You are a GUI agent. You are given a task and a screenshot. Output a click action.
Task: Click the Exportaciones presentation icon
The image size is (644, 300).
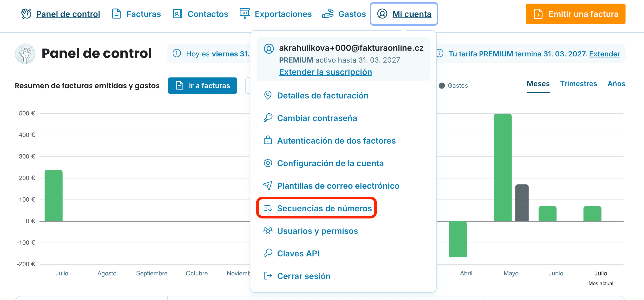point(245,14)
